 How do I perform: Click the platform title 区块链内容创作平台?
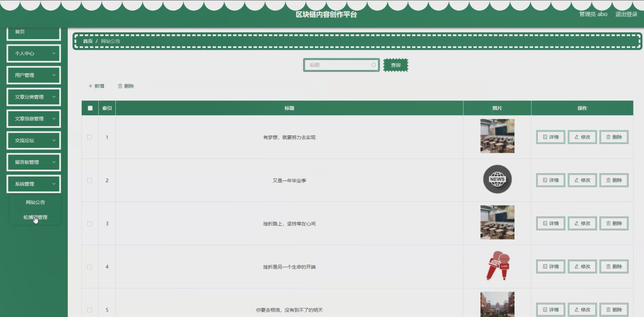(326, 15)
